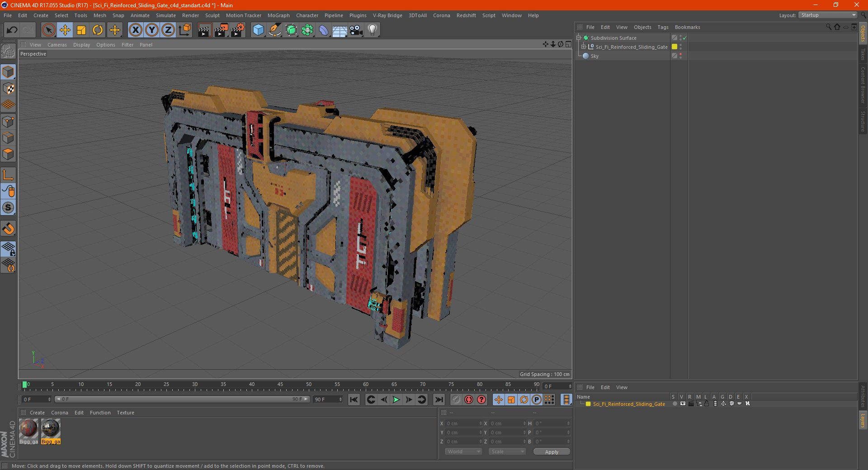Screen dimensions: 868x470
Task: Play the animation forward
Action: 396,399
